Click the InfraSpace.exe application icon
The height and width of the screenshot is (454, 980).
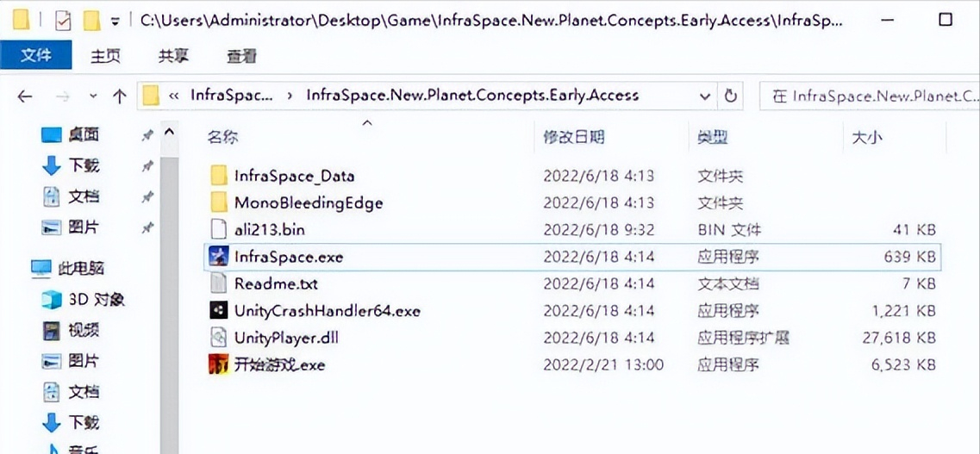click(x=218, y=256)
